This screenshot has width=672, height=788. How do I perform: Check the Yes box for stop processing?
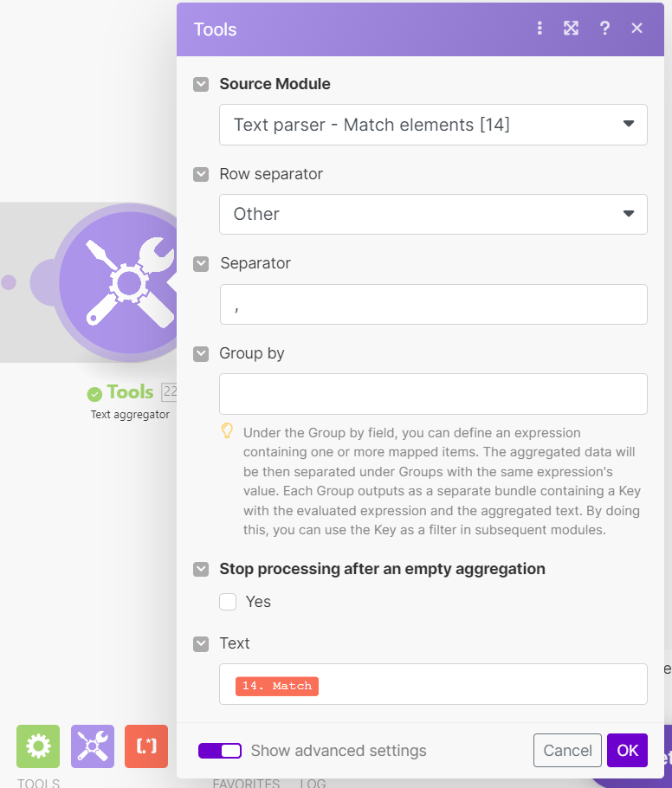click(x=229, y=602)
